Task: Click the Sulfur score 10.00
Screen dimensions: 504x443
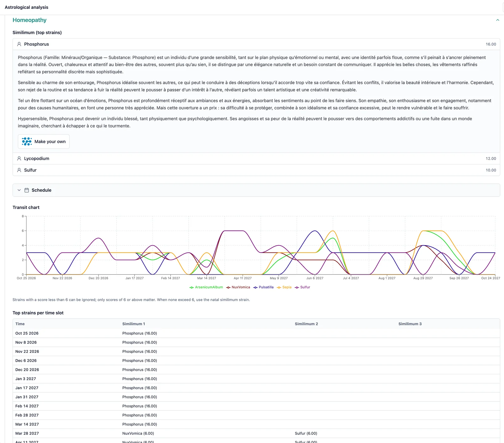Action: tap(491, 170)
